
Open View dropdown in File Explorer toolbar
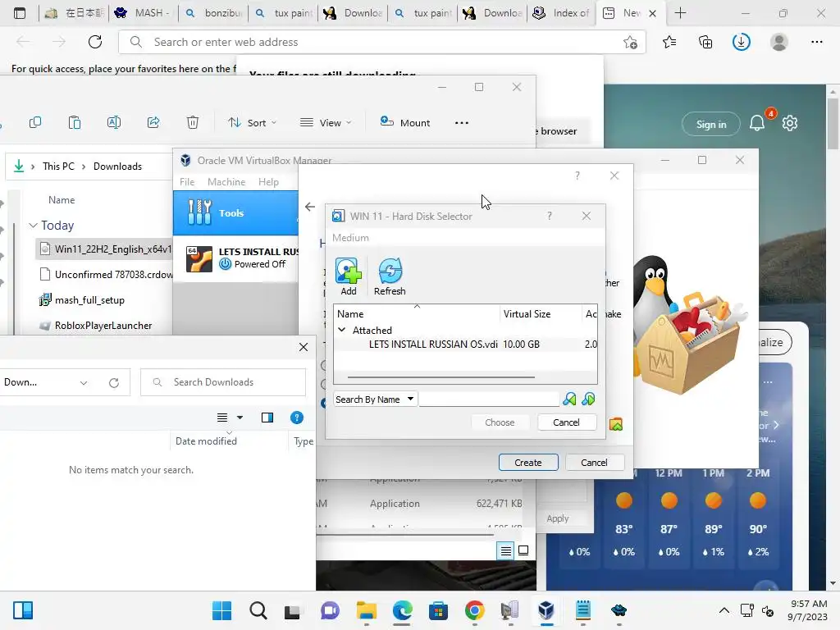326,123
